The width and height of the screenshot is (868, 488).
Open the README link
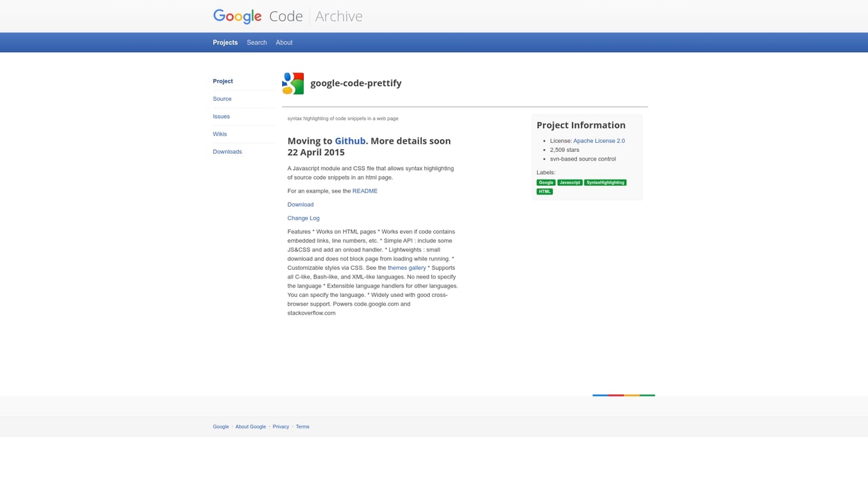tap(365, 190)
